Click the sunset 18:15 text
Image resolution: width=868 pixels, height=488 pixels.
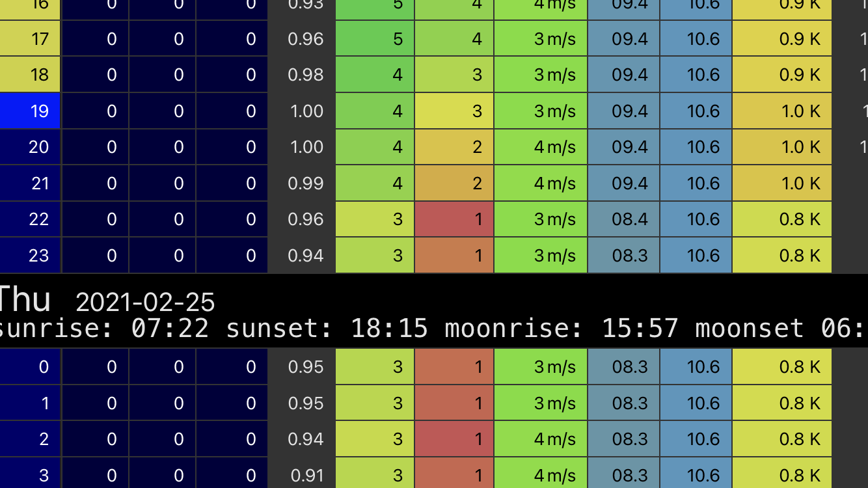(327, 329)
